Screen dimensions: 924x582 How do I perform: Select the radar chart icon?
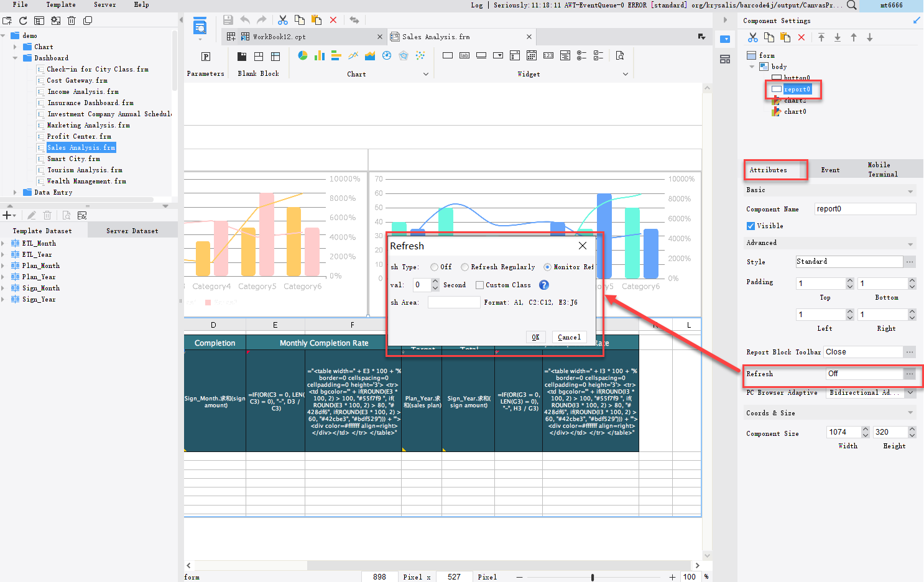click(x=404, y=56)
